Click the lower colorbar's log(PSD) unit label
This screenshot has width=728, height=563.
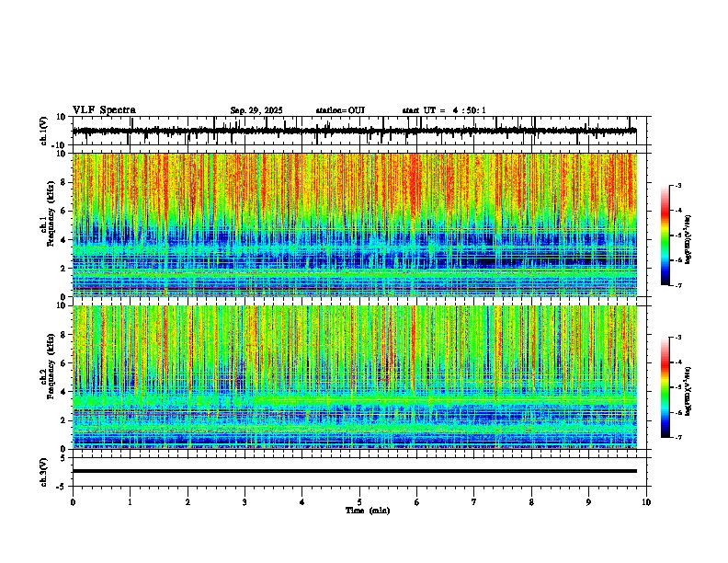pos(688,392)
